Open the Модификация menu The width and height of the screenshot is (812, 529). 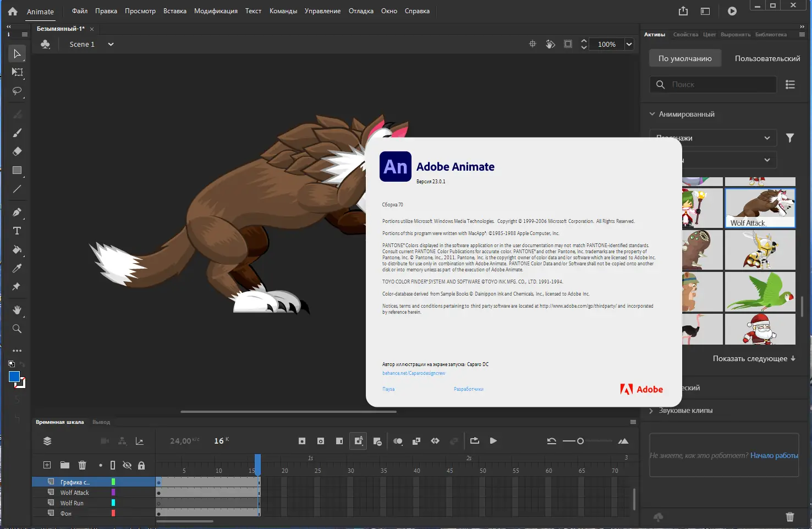pos(216,10)
